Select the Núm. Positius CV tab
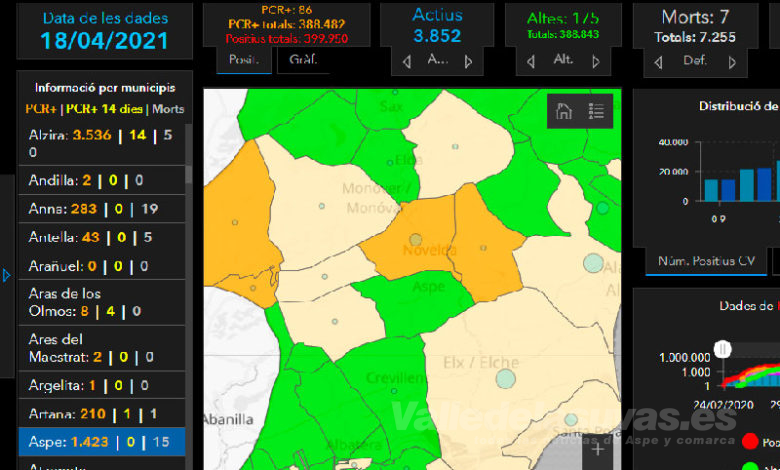This screenshot has height=470, width=780. (x=705, y=261)
